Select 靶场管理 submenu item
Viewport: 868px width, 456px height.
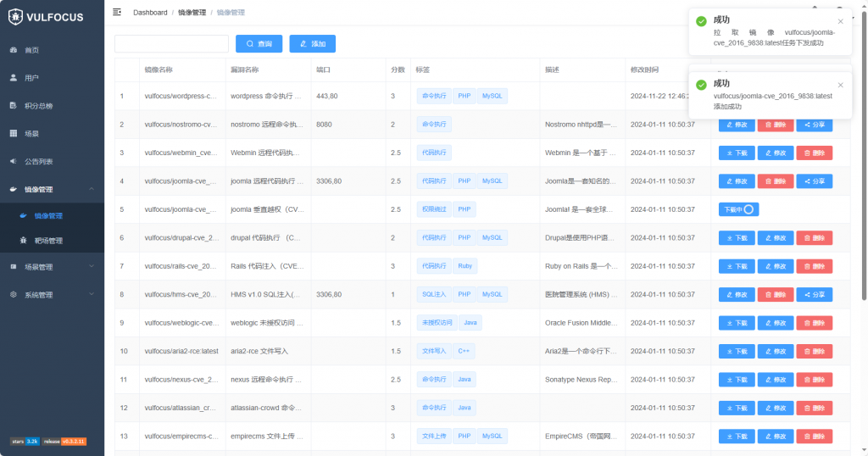click(48, 241)
